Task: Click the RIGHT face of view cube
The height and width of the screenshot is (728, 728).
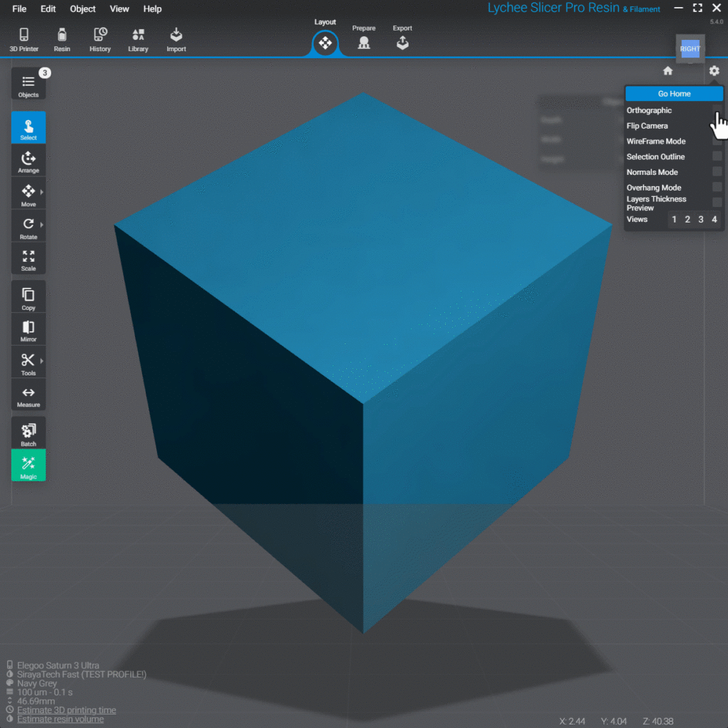Action: point(690,49)
